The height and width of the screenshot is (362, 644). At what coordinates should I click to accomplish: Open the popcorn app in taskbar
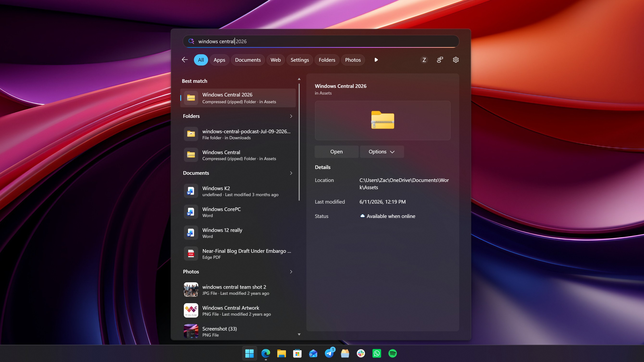345,353
